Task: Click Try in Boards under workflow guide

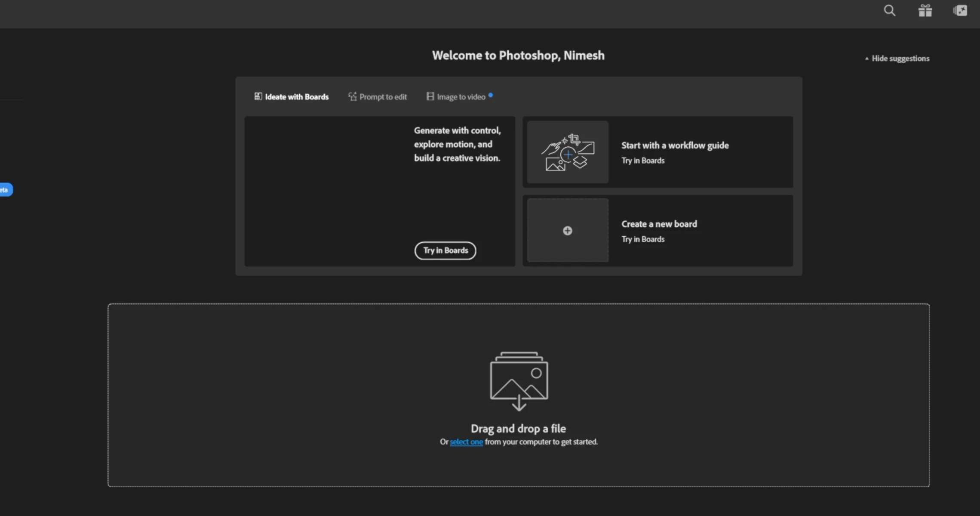Action: (643, 161)
